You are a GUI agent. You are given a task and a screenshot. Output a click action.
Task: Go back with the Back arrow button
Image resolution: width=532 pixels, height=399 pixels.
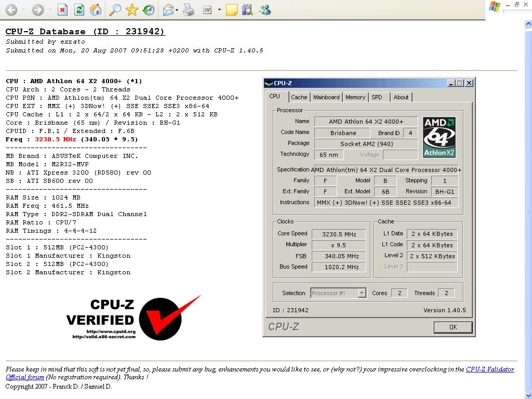pyautogui.click(x=11, y=10)
